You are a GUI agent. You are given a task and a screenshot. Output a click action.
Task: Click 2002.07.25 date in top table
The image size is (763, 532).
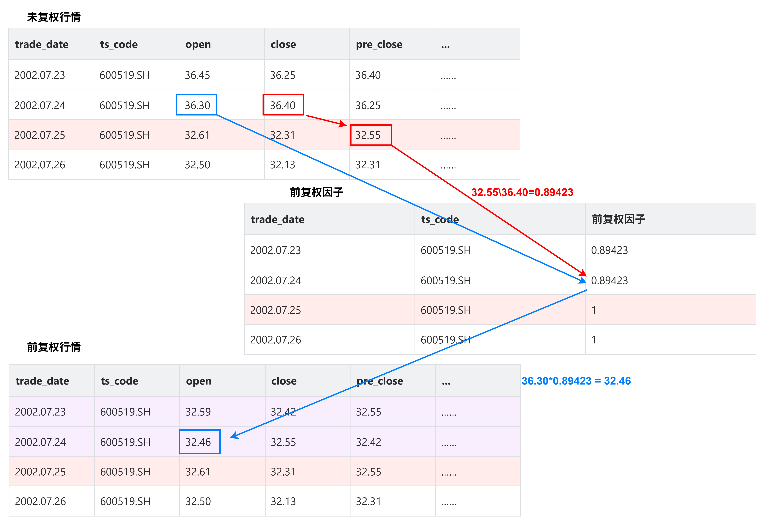[40, 135]
